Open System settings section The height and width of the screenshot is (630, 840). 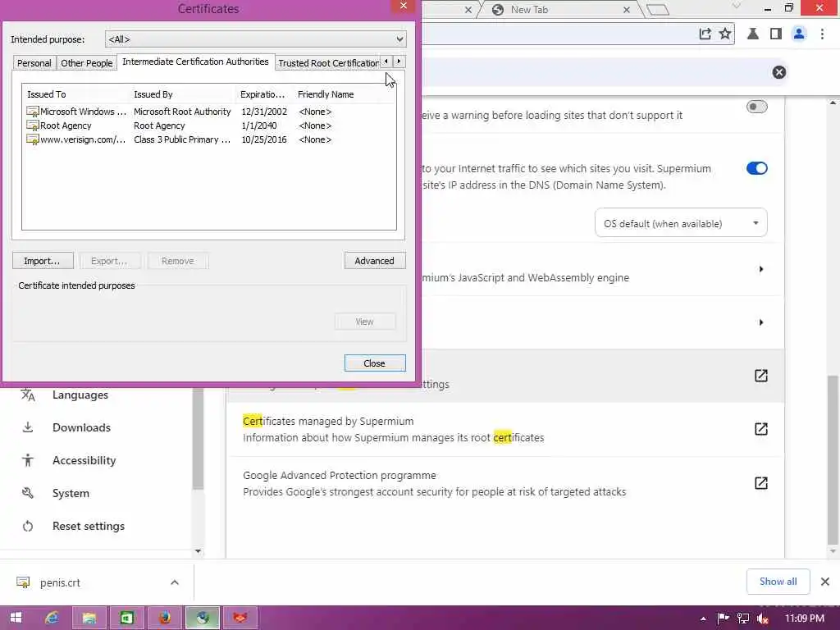71,493
